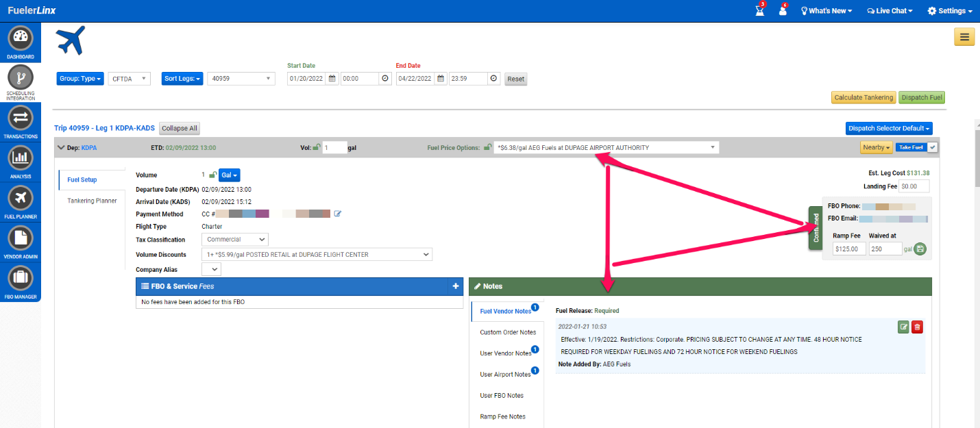Open the yellow hamburger menu button
Viewport: 980px width, 428px height.
pyautogui.click(x=964, y=37)
